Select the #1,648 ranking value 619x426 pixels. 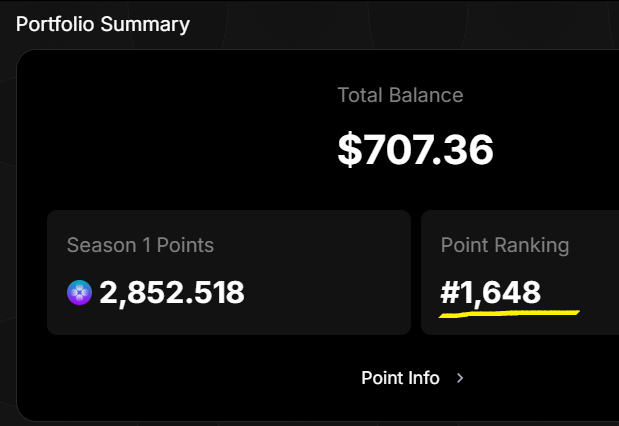point(490,293)
